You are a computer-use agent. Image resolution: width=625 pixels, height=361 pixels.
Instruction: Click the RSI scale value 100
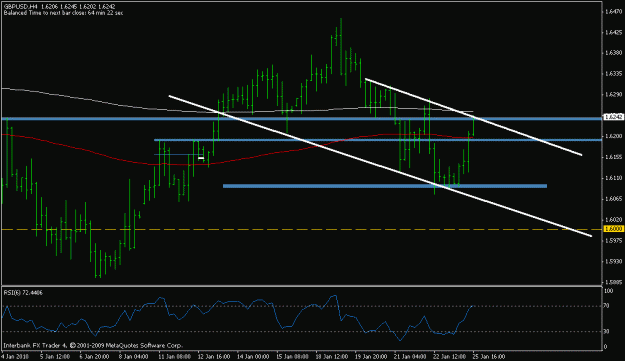click(x=609, y=291)
